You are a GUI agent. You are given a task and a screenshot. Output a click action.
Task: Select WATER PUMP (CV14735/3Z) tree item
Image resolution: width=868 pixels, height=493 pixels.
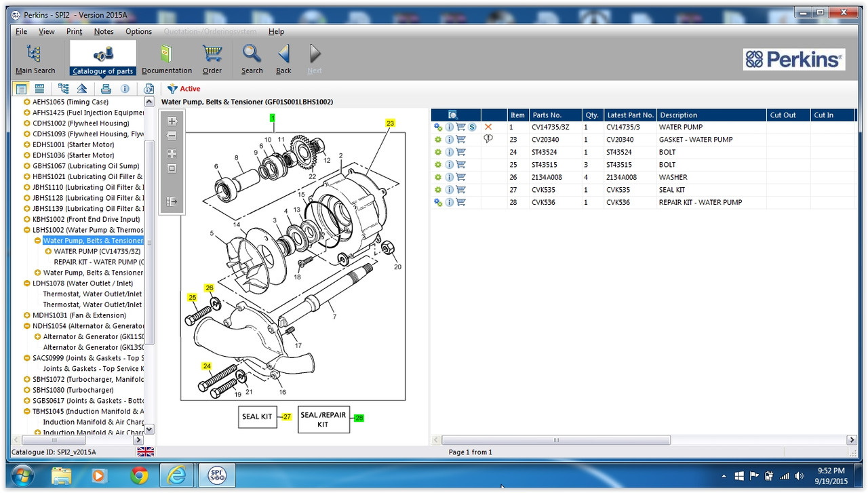click(99, 252)
